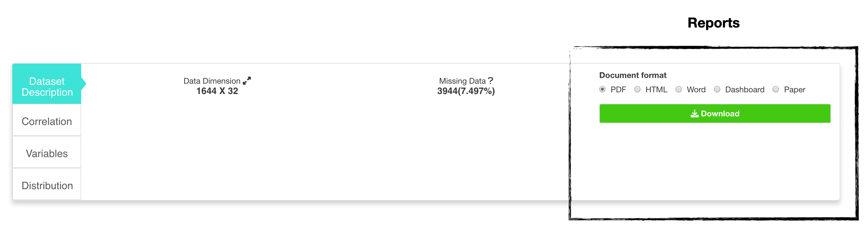Click the Document format label
This screenshot has height=231, width=868.
click(633, 75)
